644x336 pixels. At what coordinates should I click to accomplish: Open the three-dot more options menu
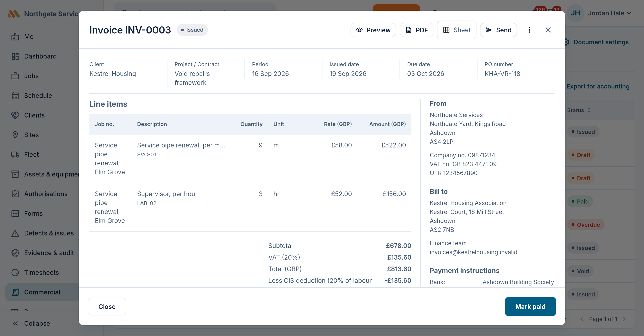coord(529,30)
